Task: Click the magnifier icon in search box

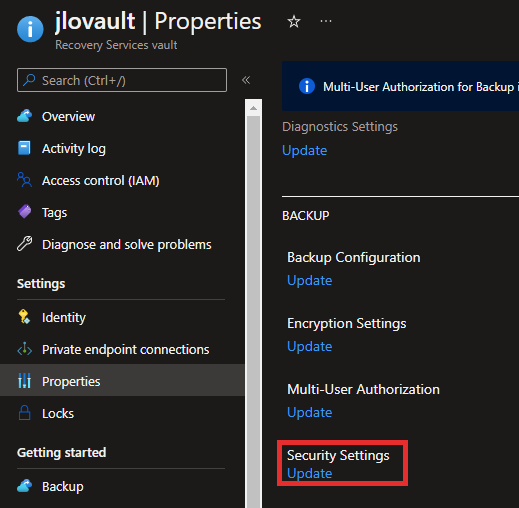Action: (x=29, y=80)
